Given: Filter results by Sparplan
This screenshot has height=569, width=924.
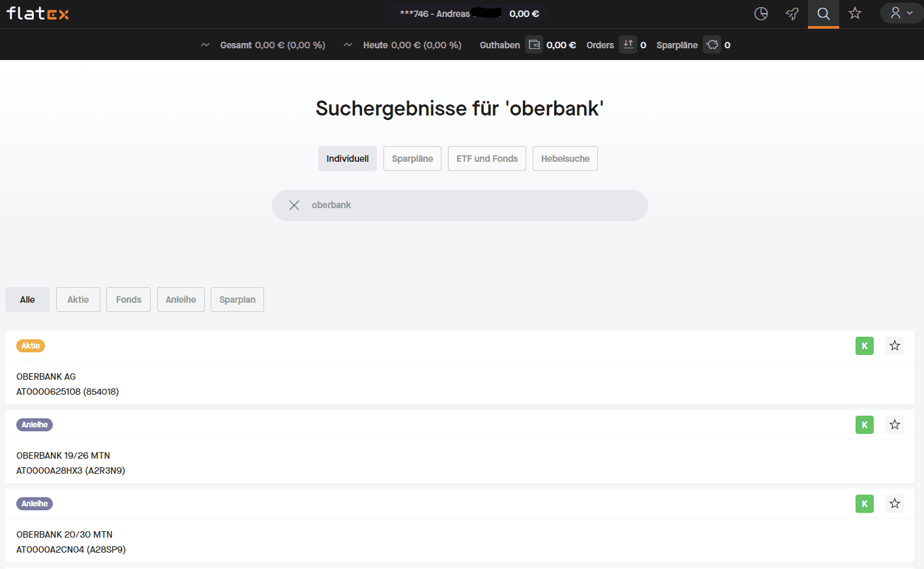Looking at the screenshot, I should (237, 300).
